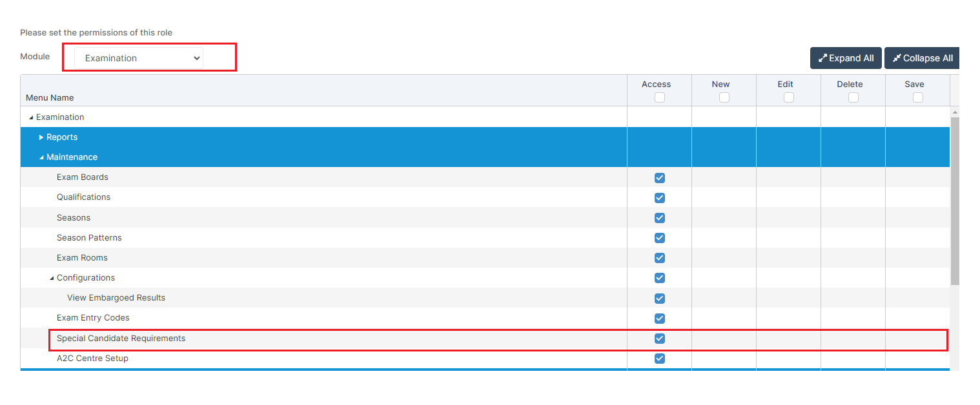This screenshot has width=980, height=405.
Task: Click the Configurations row text
Action: click(x=86, y=278)
